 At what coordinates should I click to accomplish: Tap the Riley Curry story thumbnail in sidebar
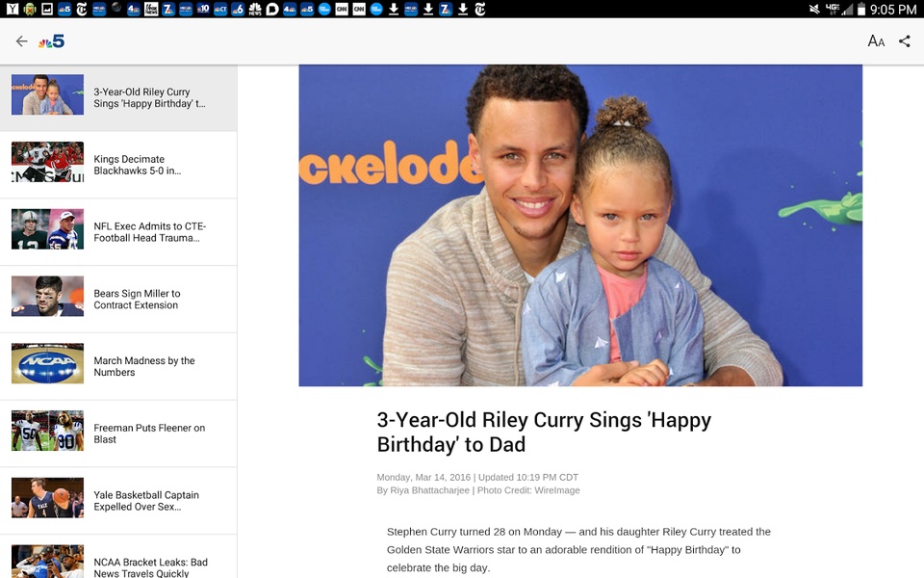48,94
